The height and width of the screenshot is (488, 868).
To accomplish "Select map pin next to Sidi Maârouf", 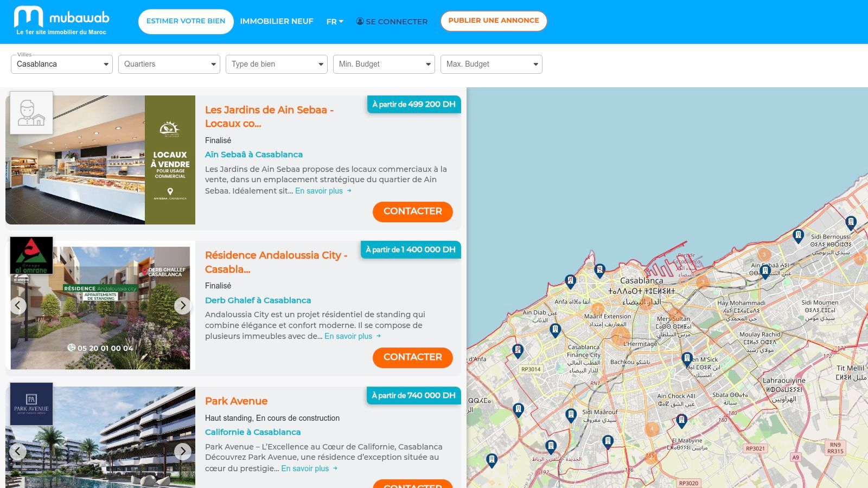I will point(571,416).
